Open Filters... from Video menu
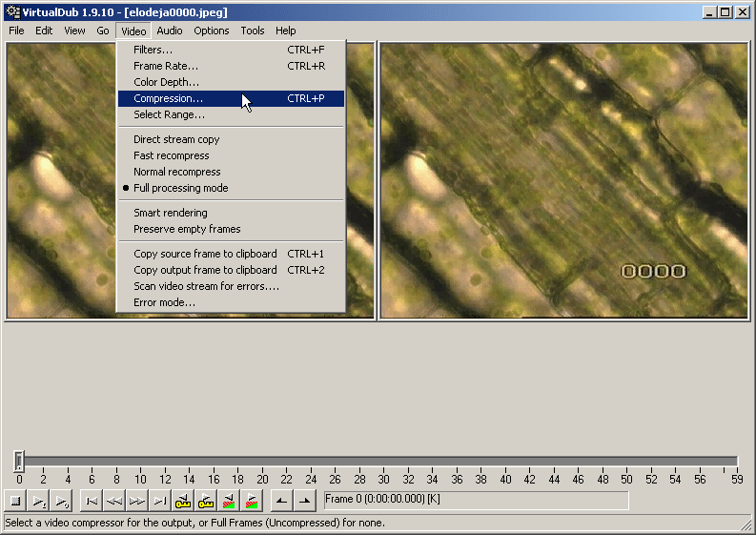 click(x=231, y=50)
